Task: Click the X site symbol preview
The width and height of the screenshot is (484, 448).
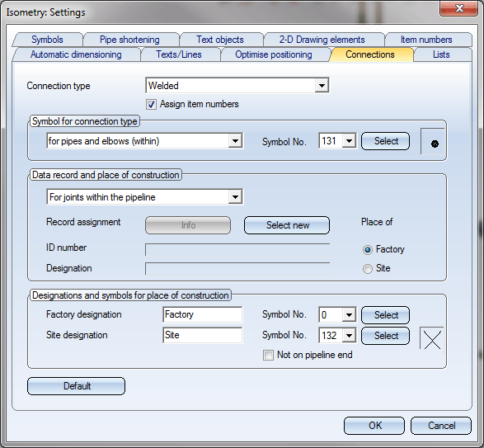Action: [432, 338]
